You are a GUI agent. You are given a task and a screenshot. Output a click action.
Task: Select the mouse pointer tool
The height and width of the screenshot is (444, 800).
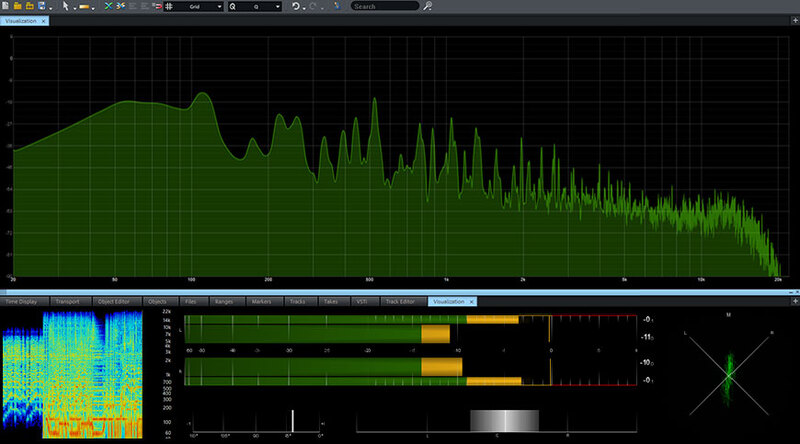click(65, 6)
